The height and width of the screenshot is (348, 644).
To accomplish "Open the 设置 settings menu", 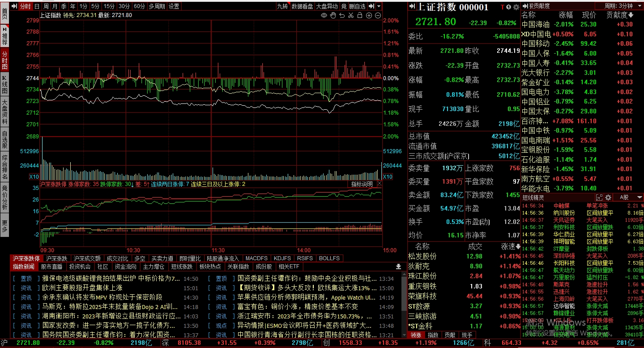I will pyautogui.click(x=174, y=6).
